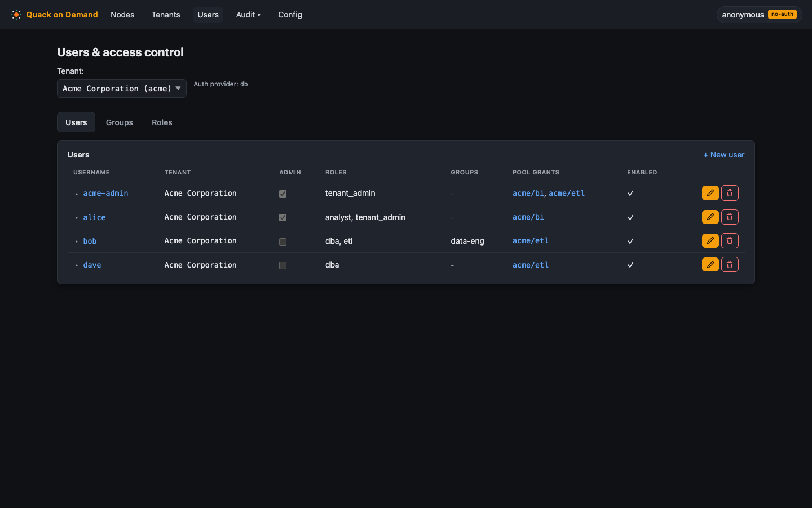The image size is (812, 508).
Task: Open the acme/etl pool grant of acme-admin
Action: (567, 193)
